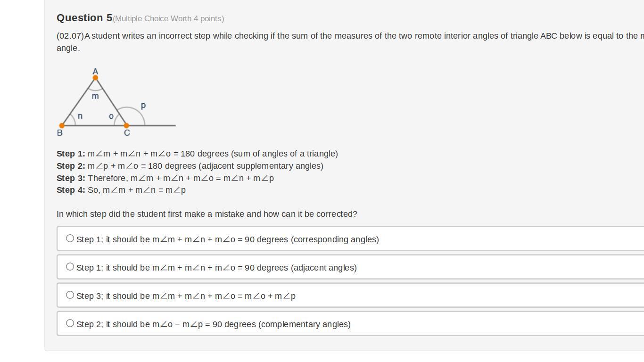Click the "In which step" question prompt
The image size is (644, 362).
(x=206, y=214)
